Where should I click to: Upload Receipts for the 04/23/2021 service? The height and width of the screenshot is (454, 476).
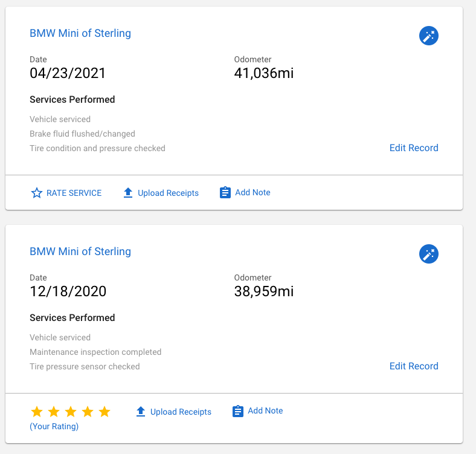click(x=168, y=193)
